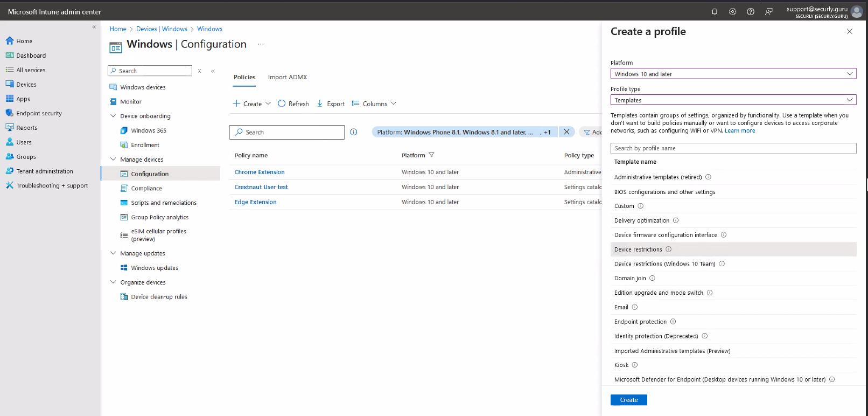
Task: Open the notifications bell icon
Action: point(715,11)
